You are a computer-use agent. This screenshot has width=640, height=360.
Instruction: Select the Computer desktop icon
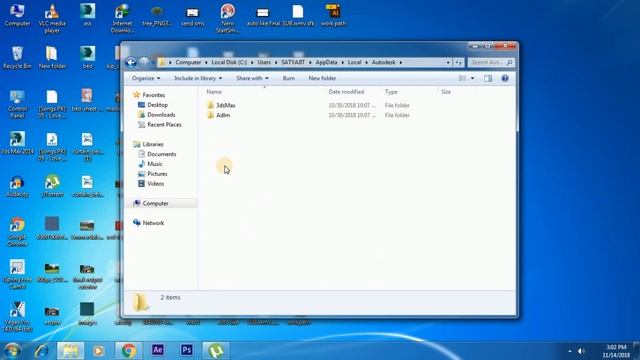tap(17, 15)
